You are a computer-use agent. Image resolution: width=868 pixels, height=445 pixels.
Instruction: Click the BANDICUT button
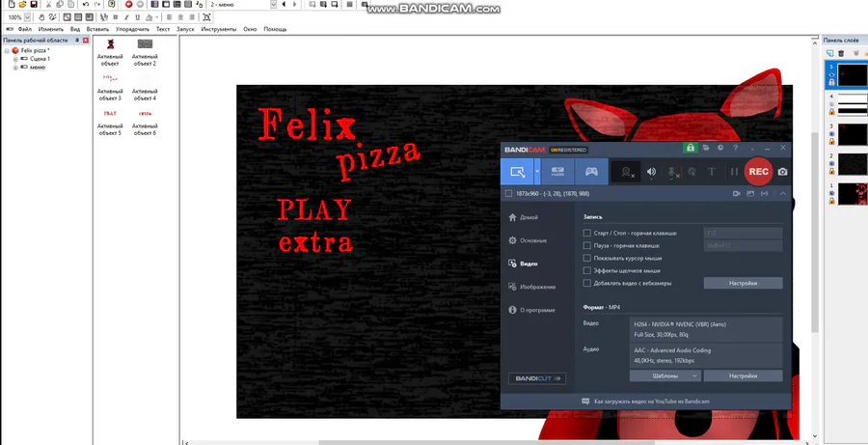click(x=537, y=378)
